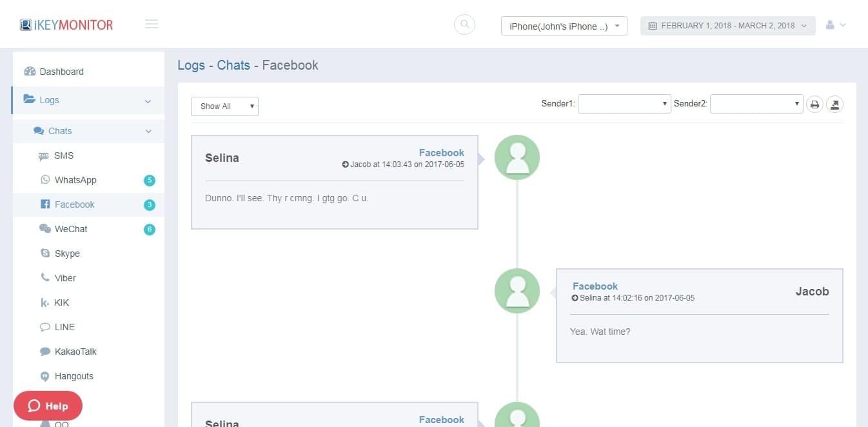Click the KakaoTalk icon in sidebar

coord(44,352)
